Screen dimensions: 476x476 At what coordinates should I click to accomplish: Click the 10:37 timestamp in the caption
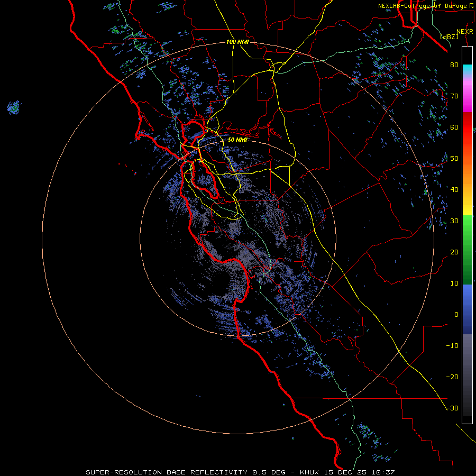click(385, 472)
